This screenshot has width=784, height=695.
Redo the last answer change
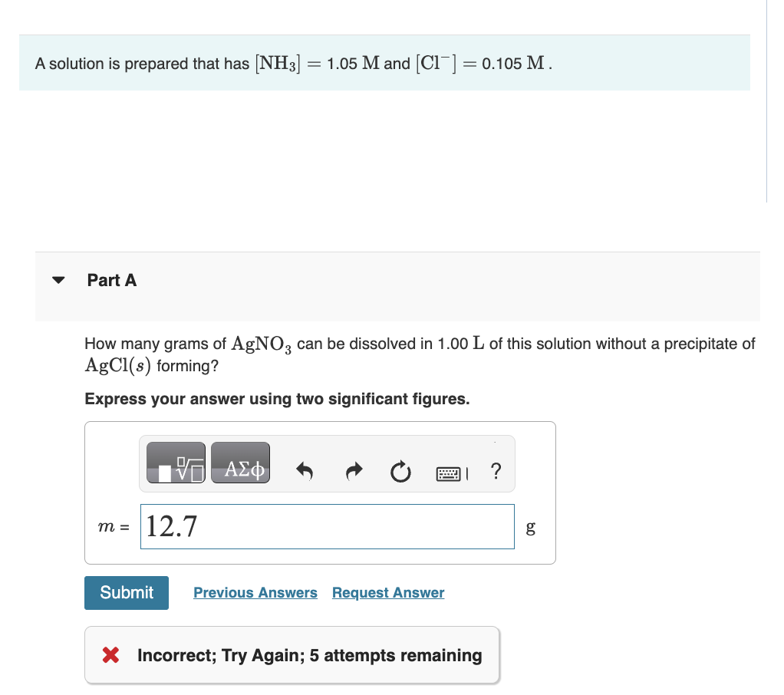[x=353, y=472]
